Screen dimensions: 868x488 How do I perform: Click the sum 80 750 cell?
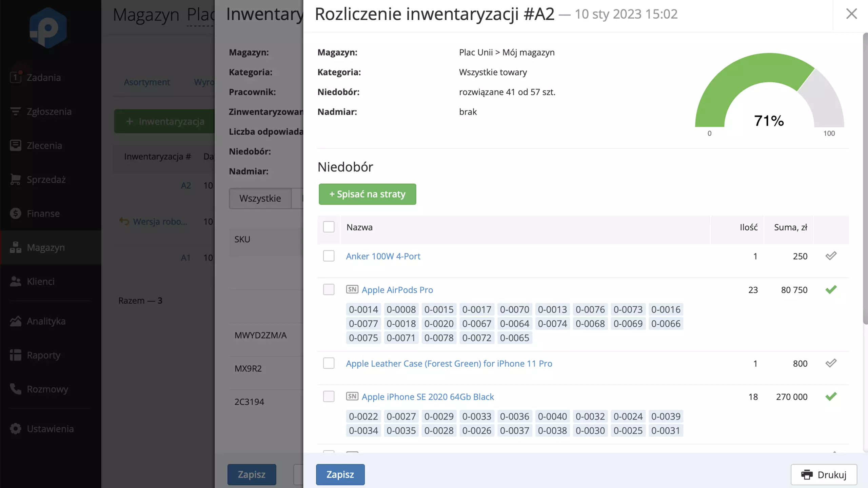794,290
